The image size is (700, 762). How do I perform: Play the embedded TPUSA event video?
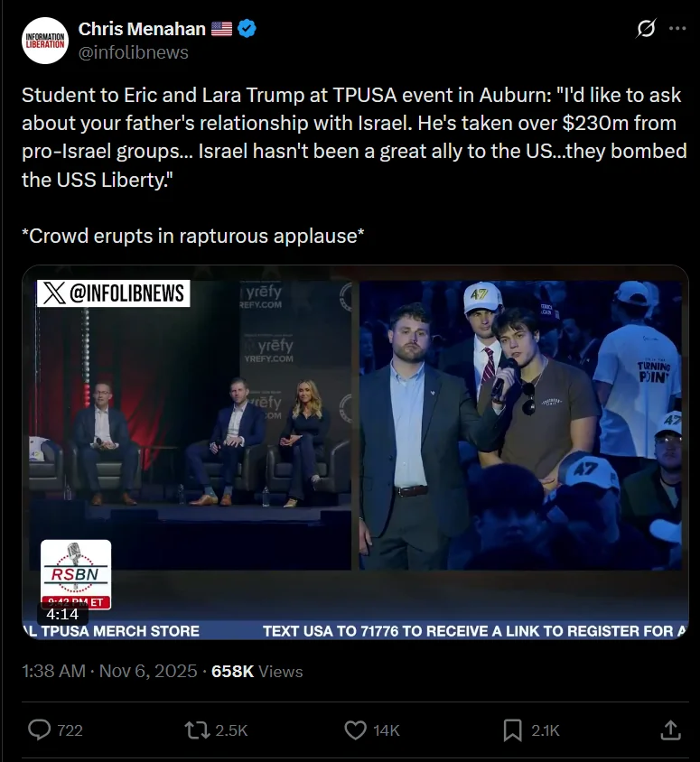click(x=355, y=452)
